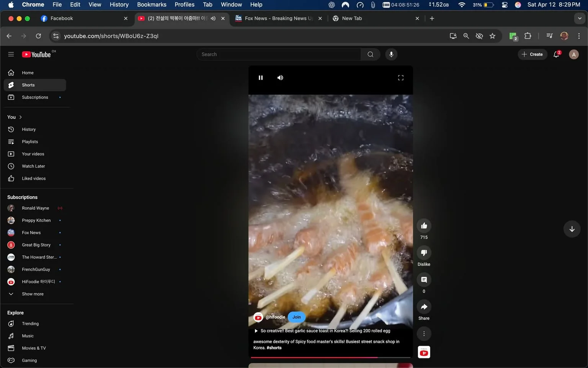Go to Home in sidebar
This screenshot has height=368, width=588.
(x=35, y=73)
